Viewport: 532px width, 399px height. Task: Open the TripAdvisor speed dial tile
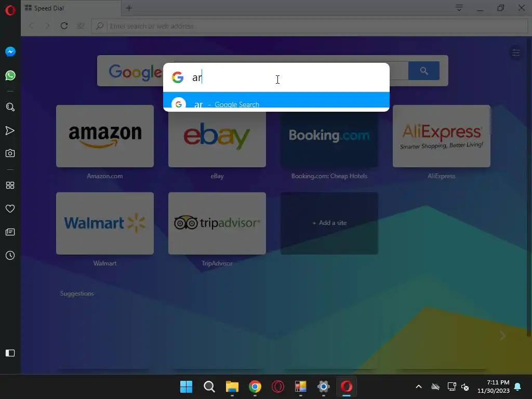click(217, 223)
